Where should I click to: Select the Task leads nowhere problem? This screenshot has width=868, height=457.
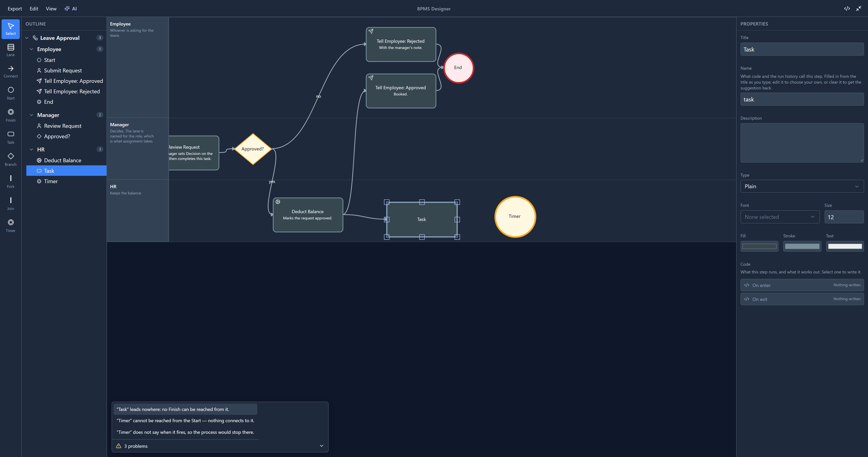click(185, 409)
